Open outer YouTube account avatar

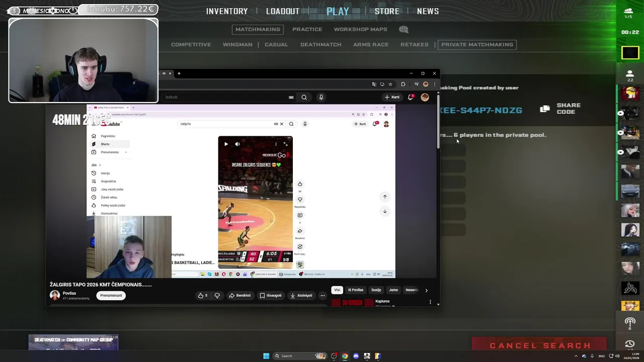tap(425, 97)
